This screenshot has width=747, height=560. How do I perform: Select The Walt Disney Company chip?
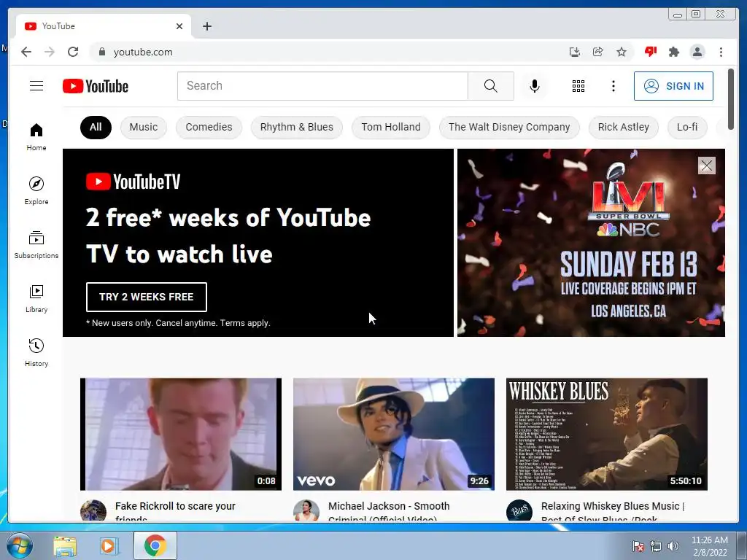tap(509, 127)
